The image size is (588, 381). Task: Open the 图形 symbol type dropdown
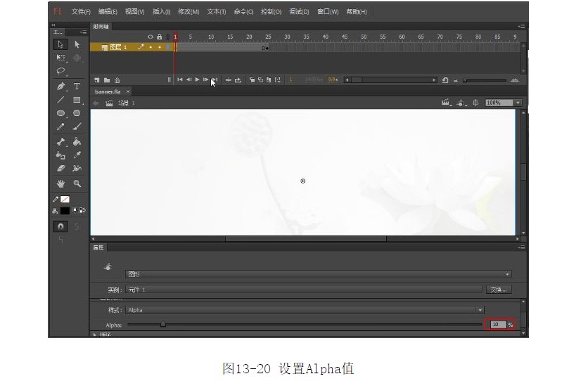507,274
